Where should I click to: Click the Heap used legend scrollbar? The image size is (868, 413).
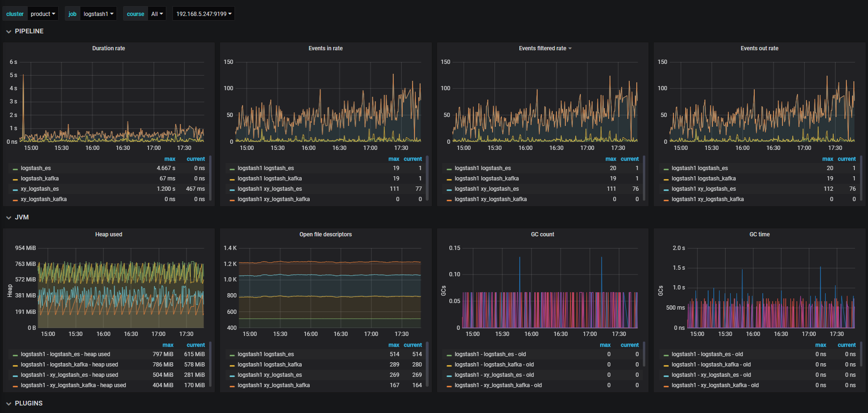211,365
